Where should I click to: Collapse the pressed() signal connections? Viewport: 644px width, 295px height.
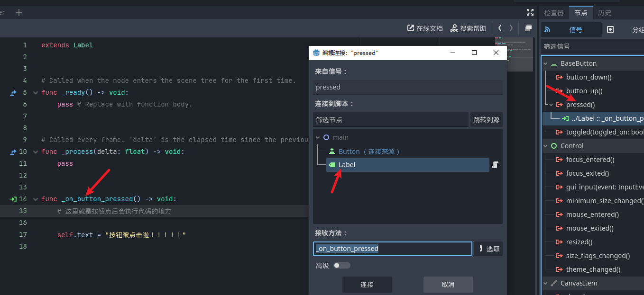[x=550, y=105]
